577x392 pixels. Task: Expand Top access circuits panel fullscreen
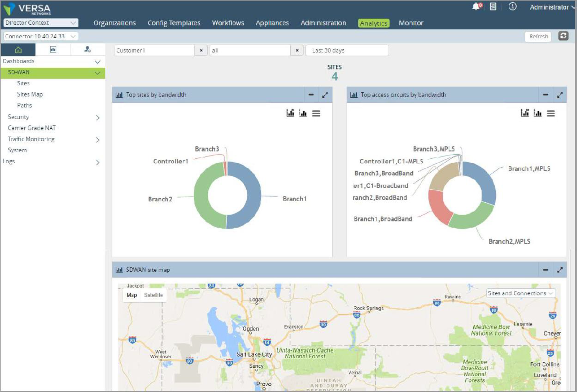[560, 95]
